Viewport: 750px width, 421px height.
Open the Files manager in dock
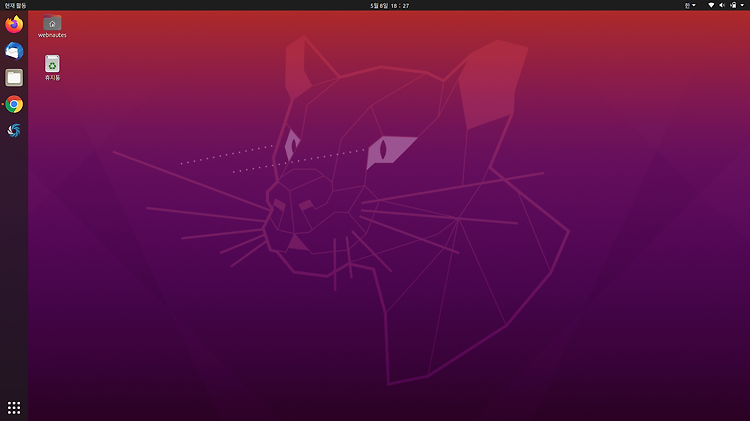pyautogui.click(x=14, y=78)
